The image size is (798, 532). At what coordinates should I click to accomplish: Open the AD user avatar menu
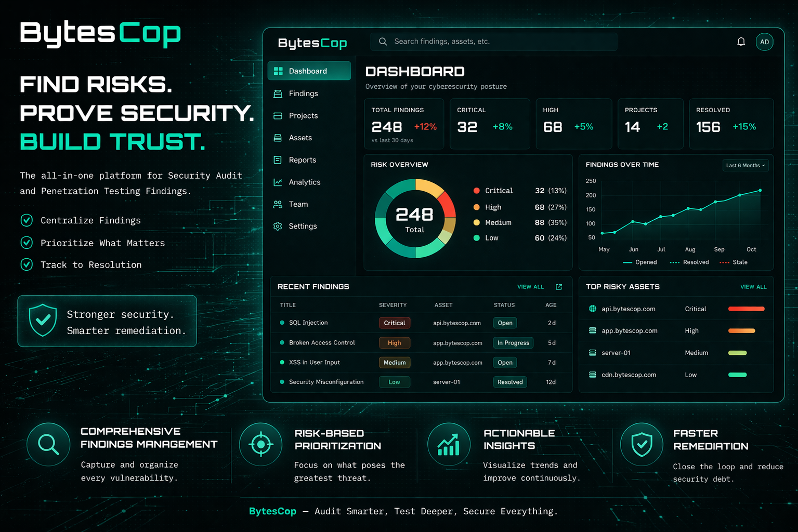click(x=764, y=42)
